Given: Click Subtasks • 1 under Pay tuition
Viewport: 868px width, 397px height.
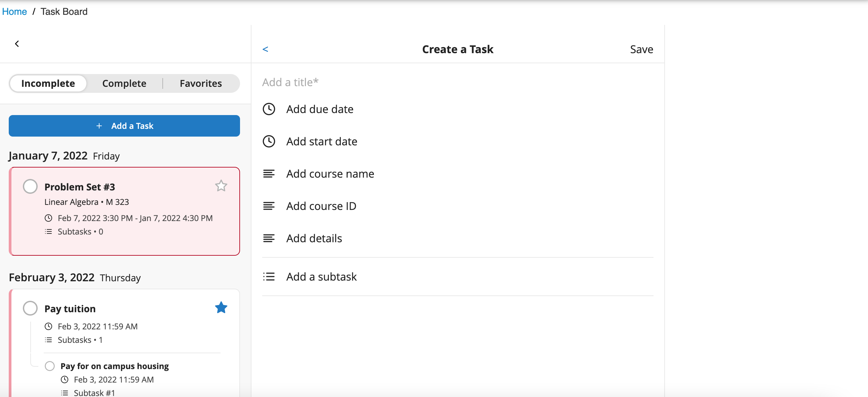Looking at the screenshot, I should (80, 340).
